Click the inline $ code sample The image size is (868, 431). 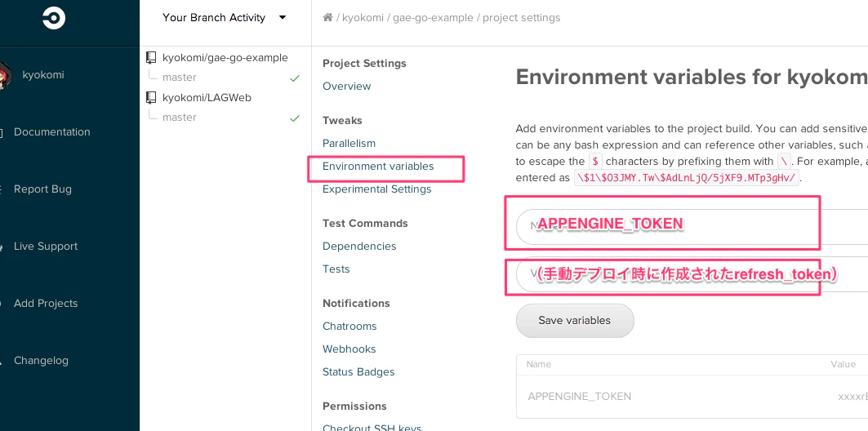[x=595, y=161]
